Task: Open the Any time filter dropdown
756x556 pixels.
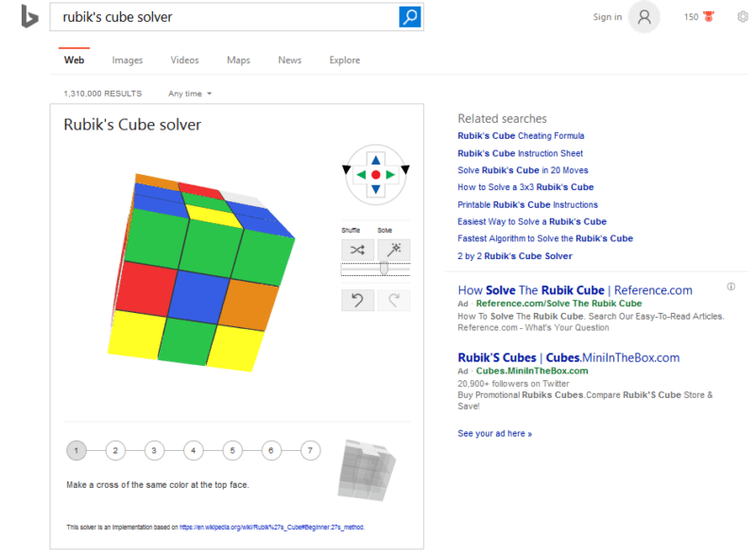Action: [190, 94]
